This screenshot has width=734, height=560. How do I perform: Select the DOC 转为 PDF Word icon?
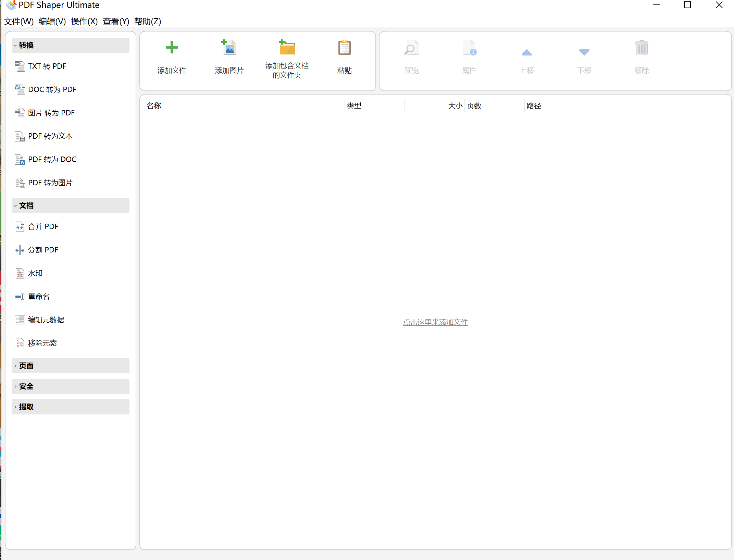coord(20,89)
